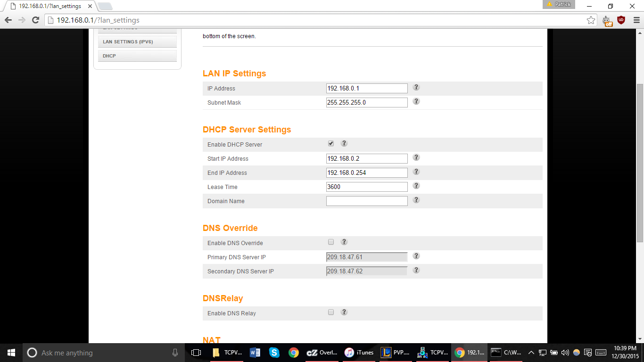
Task: Open the PVP taskbar application
Action: point(396,353)
